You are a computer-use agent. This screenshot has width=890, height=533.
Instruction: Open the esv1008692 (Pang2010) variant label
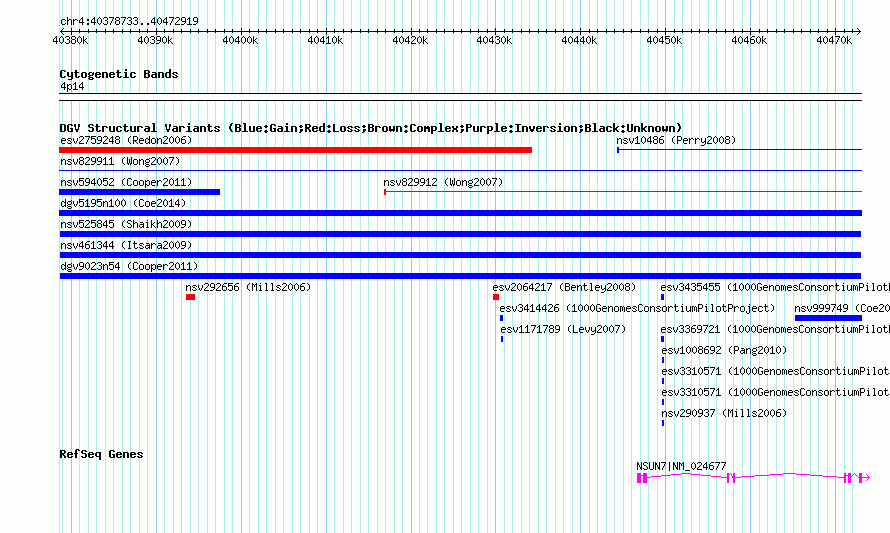724,350
